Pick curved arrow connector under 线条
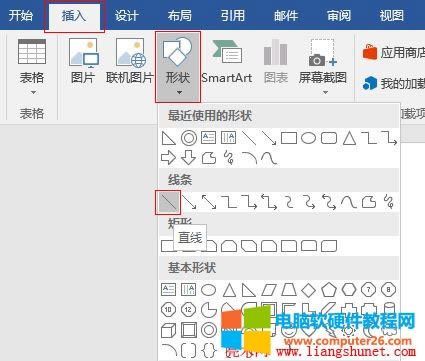 (x=309, y=202)
